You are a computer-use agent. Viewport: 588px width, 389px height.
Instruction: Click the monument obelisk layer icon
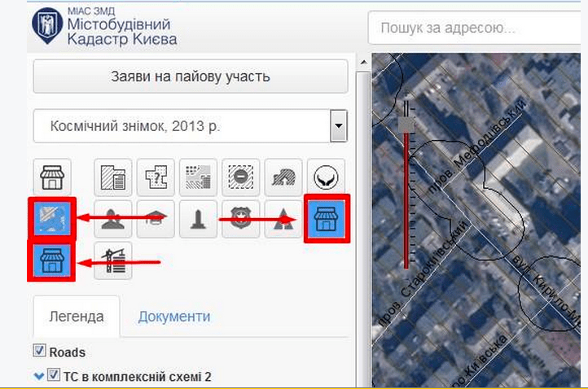pyautogui.click(x=198, y=219)
